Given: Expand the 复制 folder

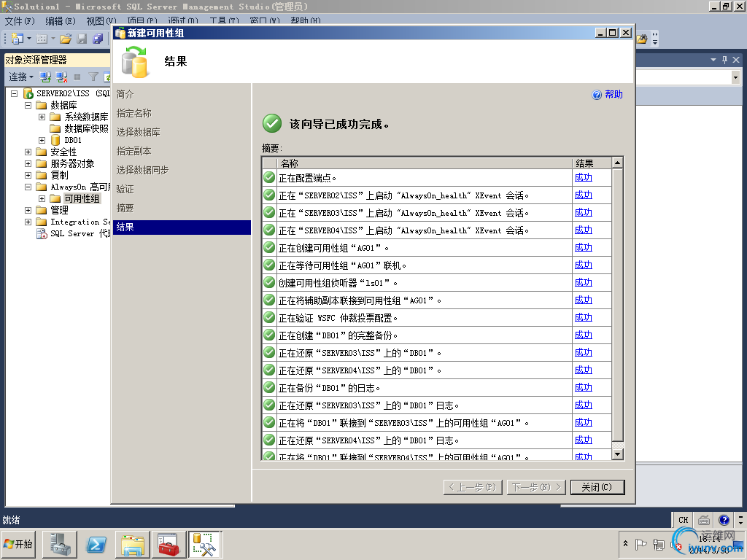Looking at the screenshot, I should 28,175.
